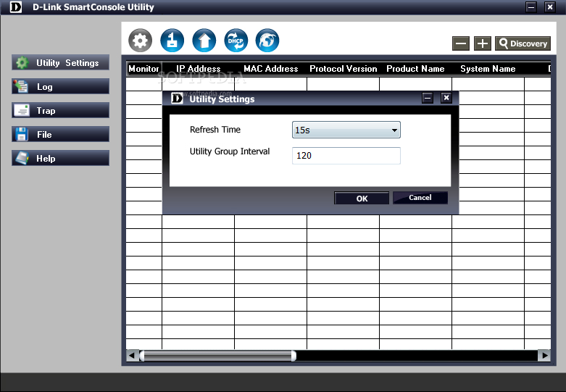The width and height of the screenshot is (566, 392).
Task: Click the minus remove device button
Action: tap(461, 43)
